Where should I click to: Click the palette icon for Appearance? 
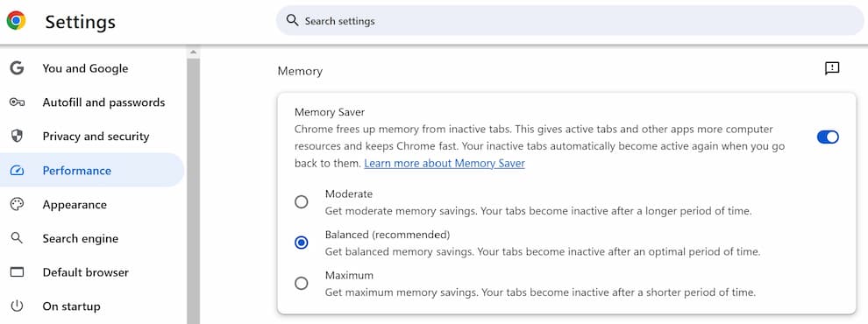pyautogui.click(x=18, y=205)
